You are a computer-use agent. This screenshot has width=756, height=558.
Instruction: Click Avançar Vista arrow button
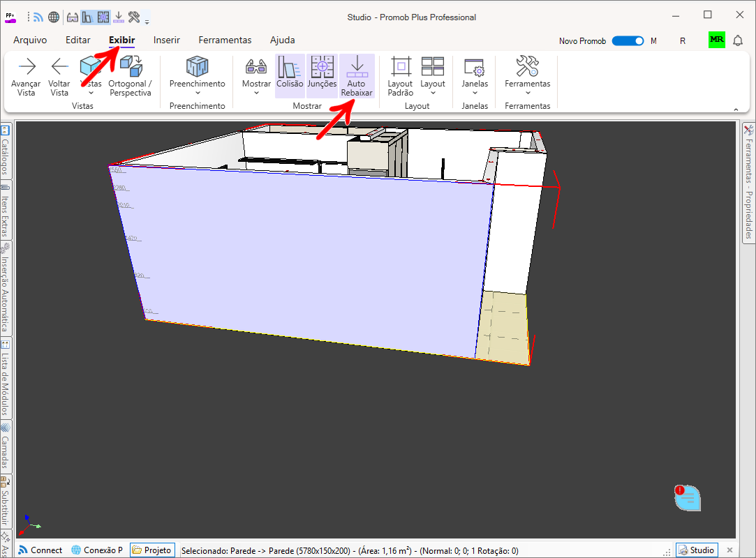26,76
